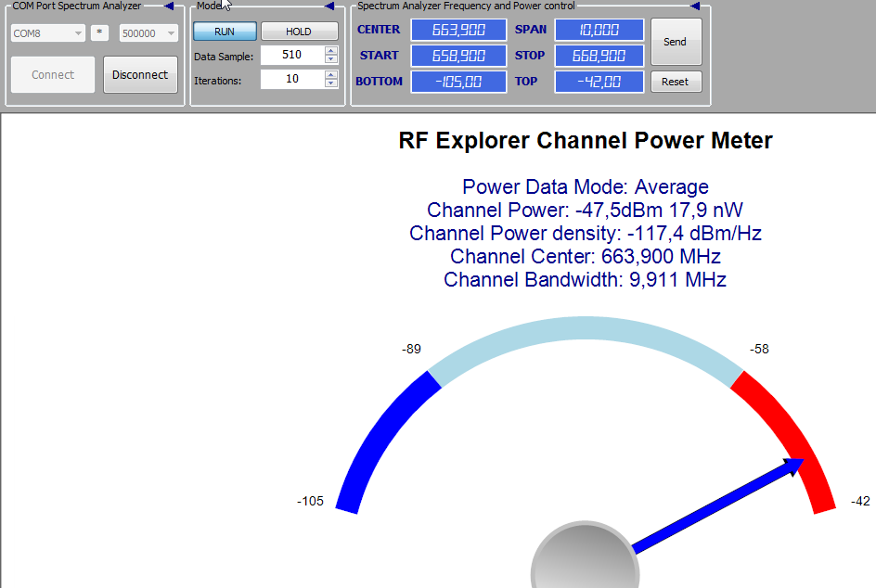Click the Channel Power density text
876x588 pixels.
[585, 234]
